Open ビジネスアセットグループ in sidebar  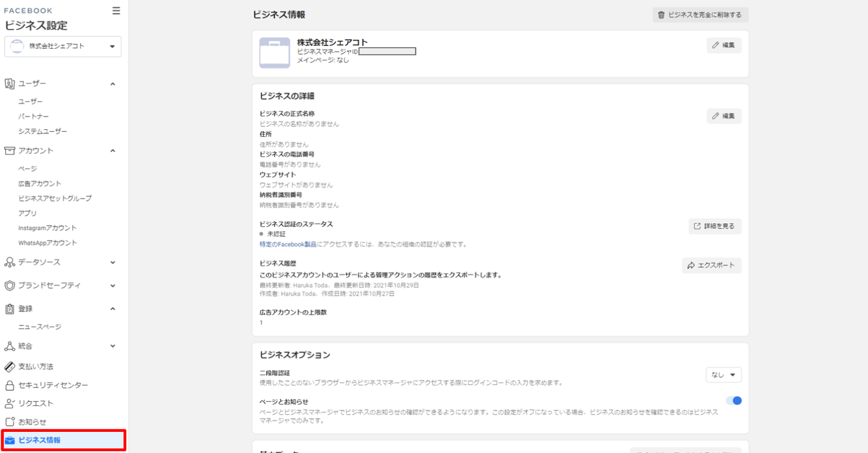tap(55, 199)
